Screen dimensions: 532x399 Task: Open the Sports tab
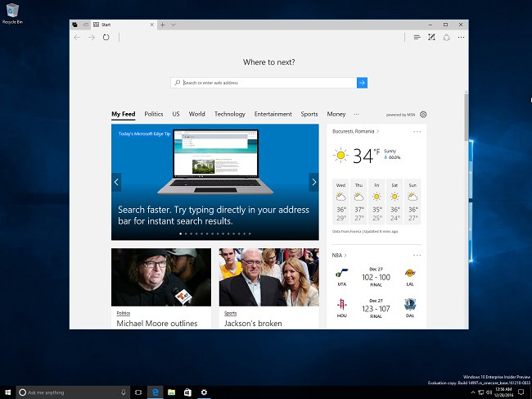tap(309, 114)
